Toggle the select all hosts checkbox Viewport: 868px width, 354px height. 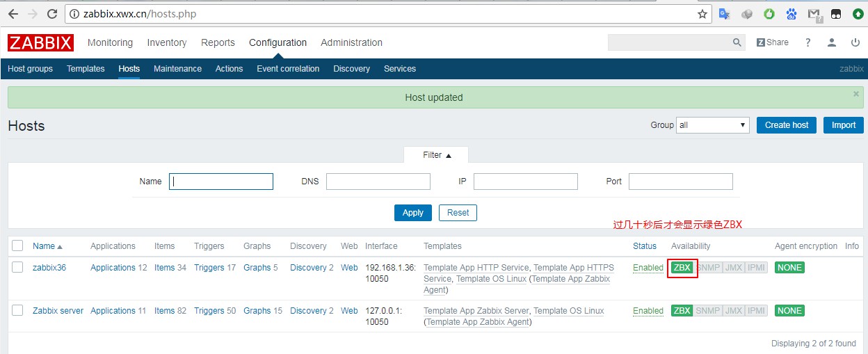(17, 246)
